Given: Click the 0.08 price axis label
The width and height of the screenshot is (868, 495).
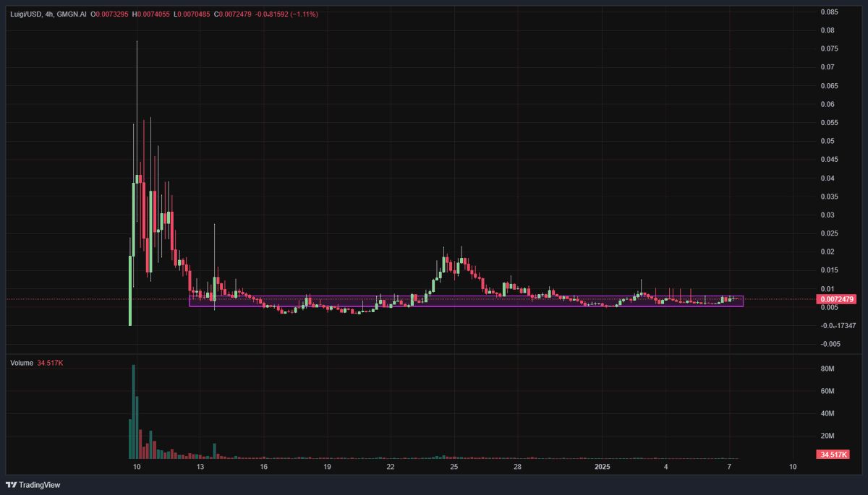Looking at the screenshot, I should pos(827,30).
